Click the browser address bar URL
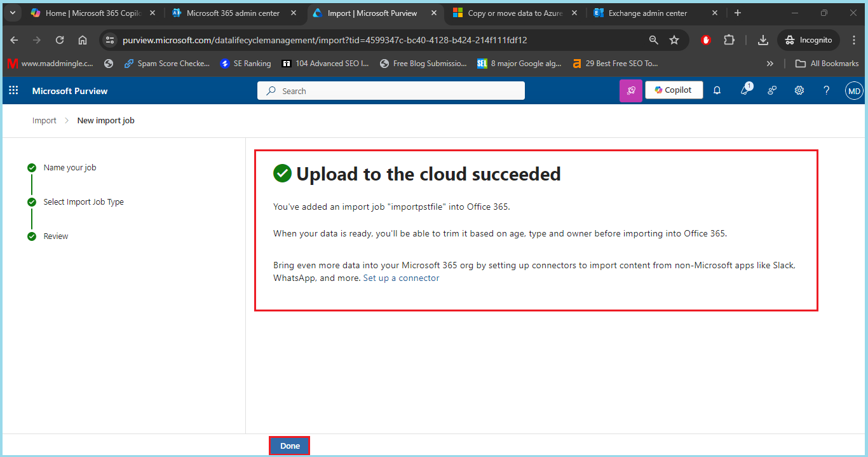Screen dimensions: 868x457 (325, 40)
